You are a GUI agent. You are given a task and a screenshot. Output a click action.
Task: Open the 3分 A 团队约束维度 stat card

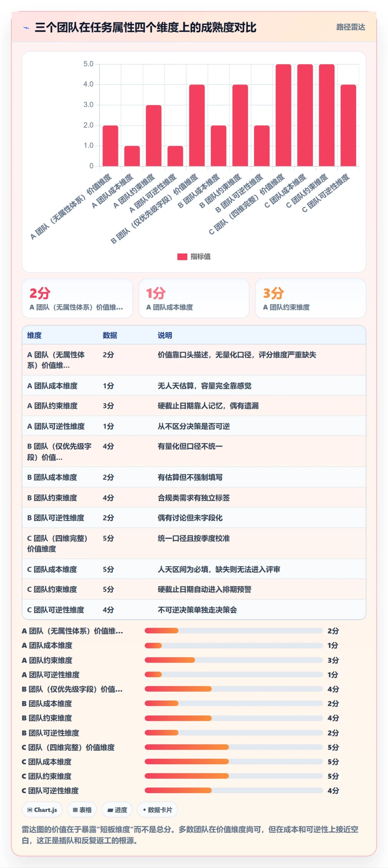pos(310,298)
